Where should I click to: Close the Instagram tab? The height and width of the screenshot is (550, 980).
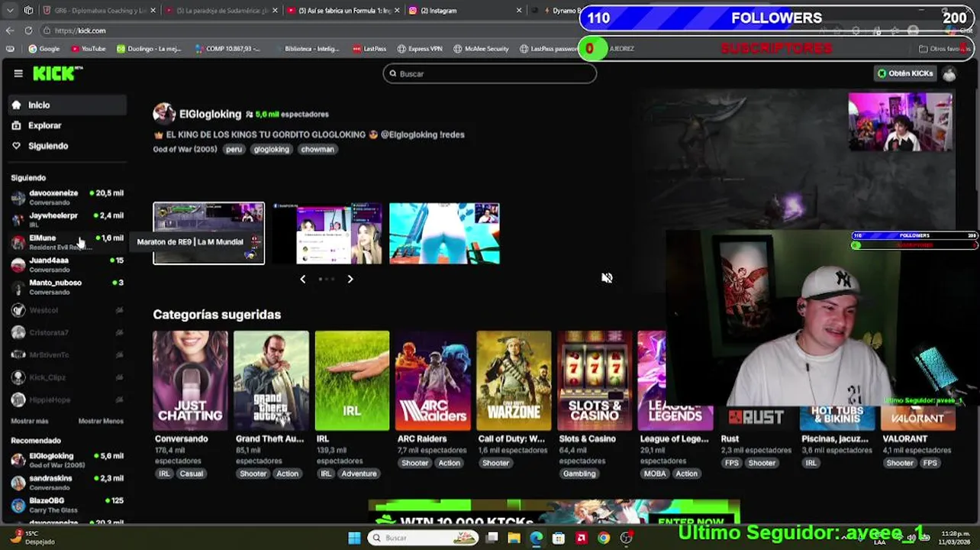(519, 11)
